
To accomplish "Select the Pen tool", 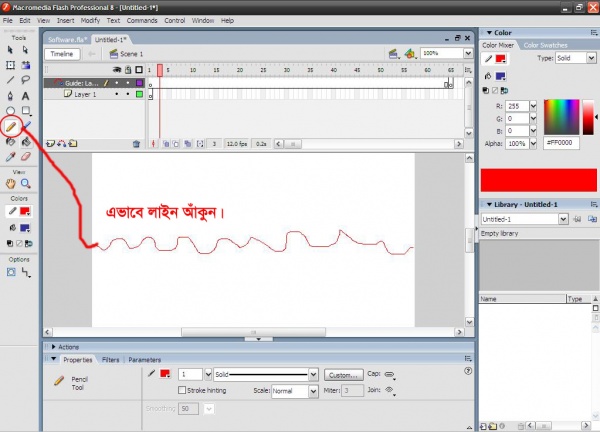I will click(10, 96).
